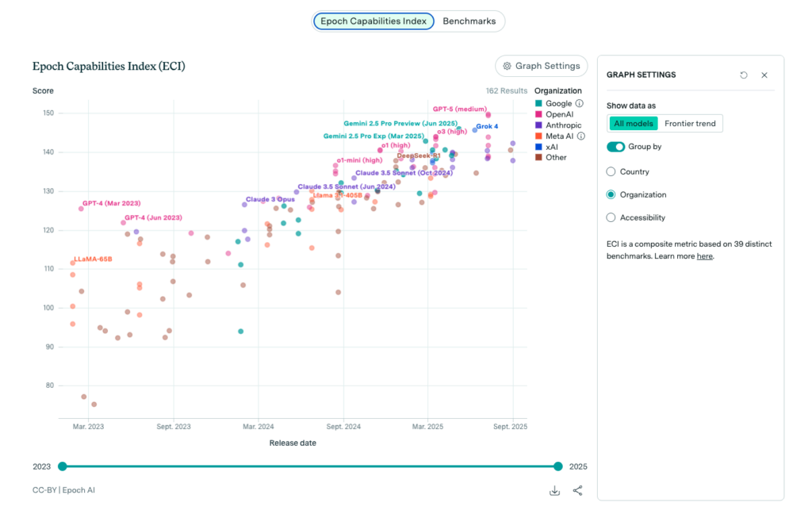Click the download chart icon

[x=554, y=490]
